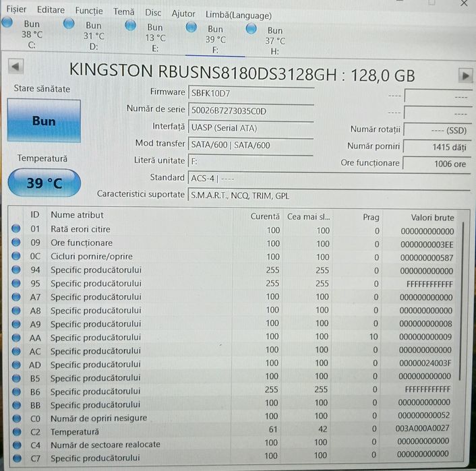Click status icon for attribute C2
The width and height of the screenshot is (476, 471).
[17, 432]
